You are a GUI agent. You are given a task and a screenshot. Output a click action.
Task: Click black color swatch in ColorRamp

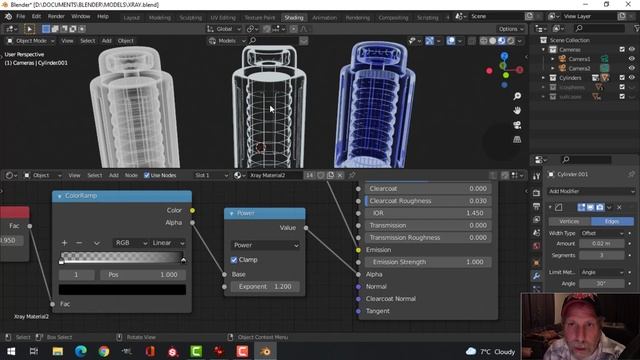click(122, 289)
